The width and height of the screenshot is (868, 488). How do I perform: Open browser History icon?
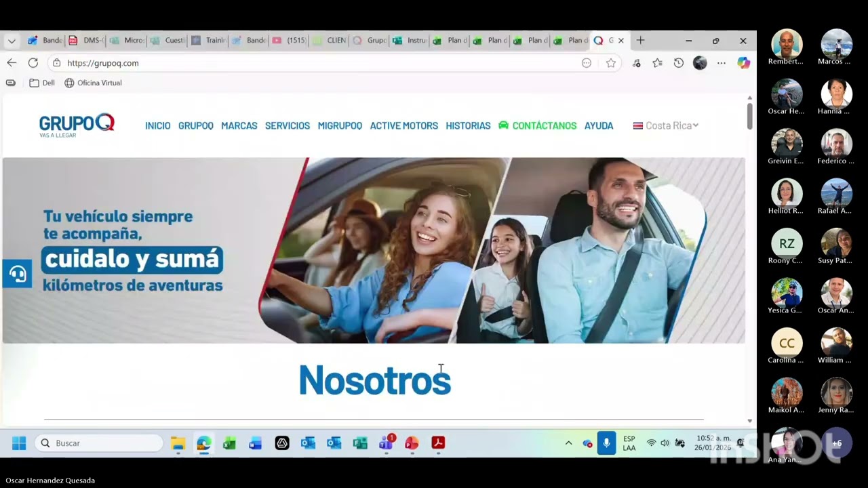678,63
